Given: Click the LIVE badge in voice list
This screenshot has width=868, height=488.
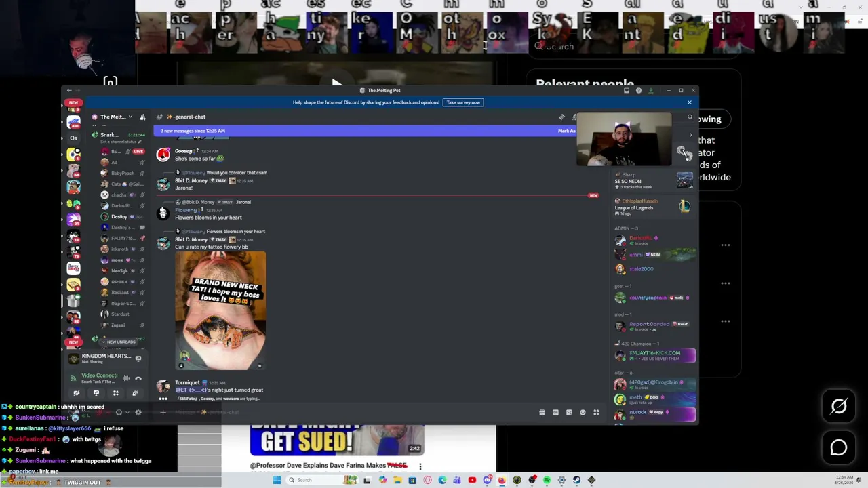Looking at the screenshot, I should coord(138,151).
